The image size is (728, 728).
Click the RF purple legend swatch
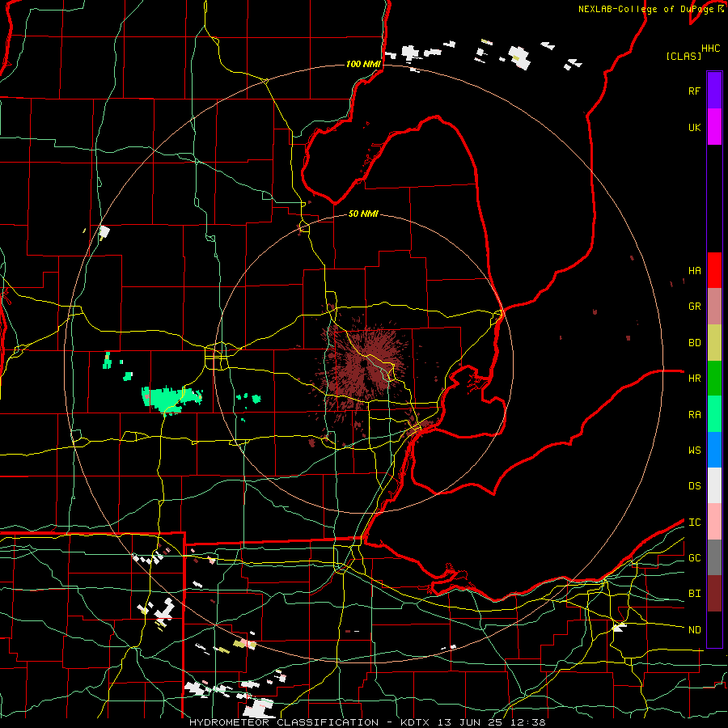[x=714, y=91]
